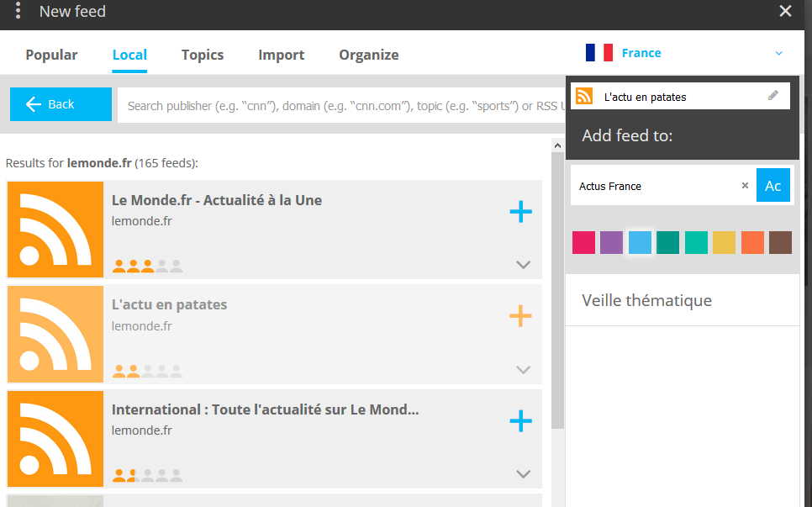Open the three-dot menu beside New feed

point(18,11)
